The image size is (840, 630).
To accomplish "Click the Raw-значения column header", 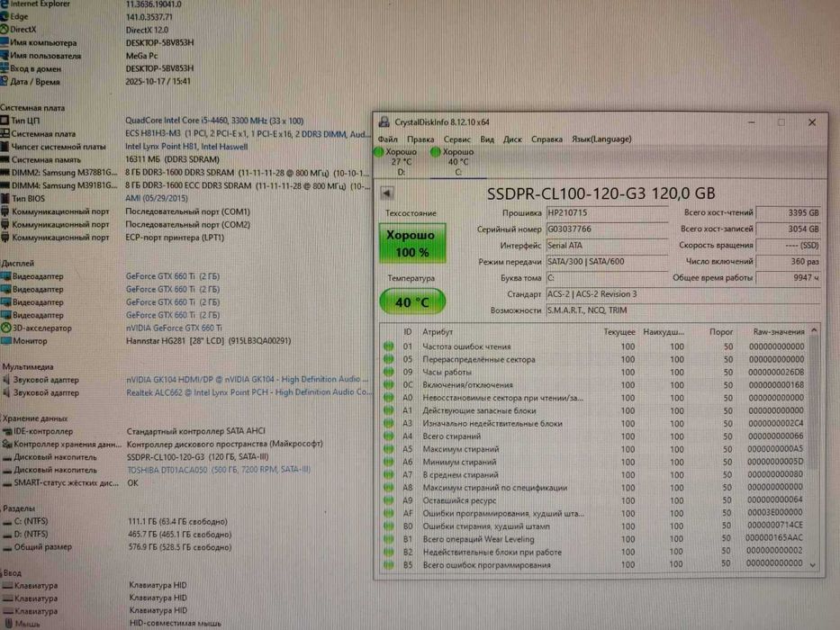I will (779, 332).
